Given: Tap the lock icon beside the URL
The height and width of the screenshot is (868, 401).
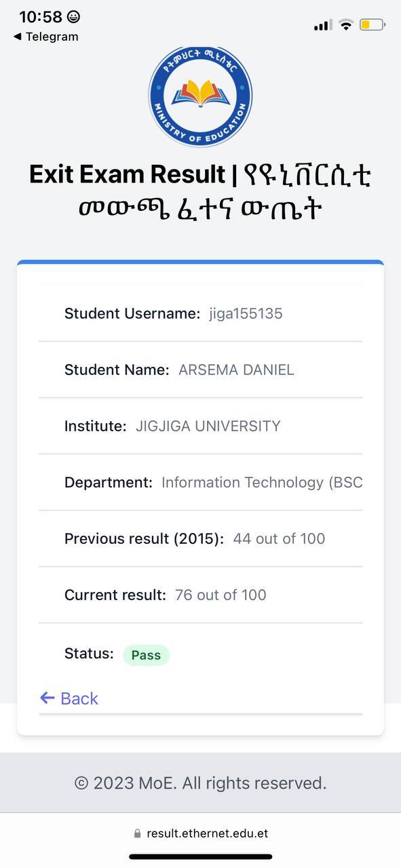Looking at the screenshot, I should (x=138, y=834).
